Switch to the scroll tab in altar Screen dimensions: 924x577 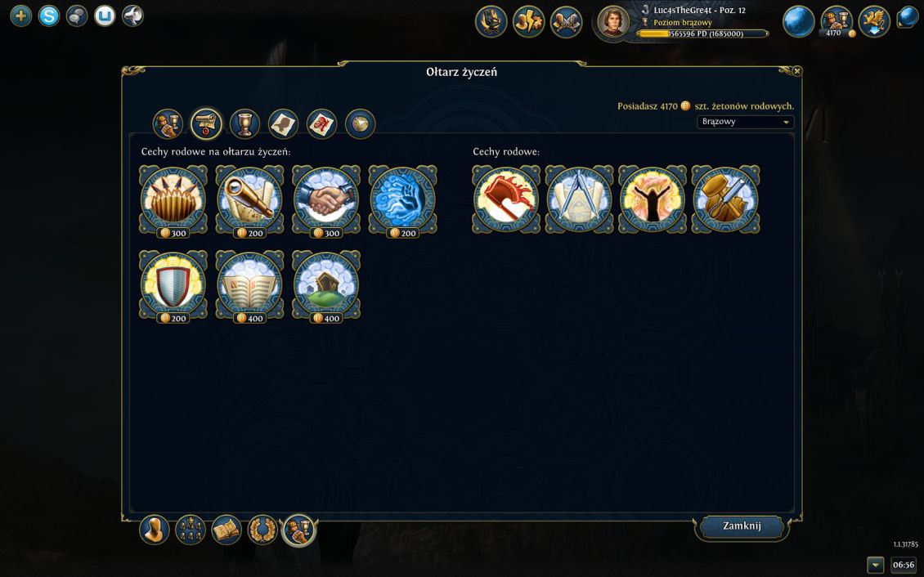click(x=206, y=123)
